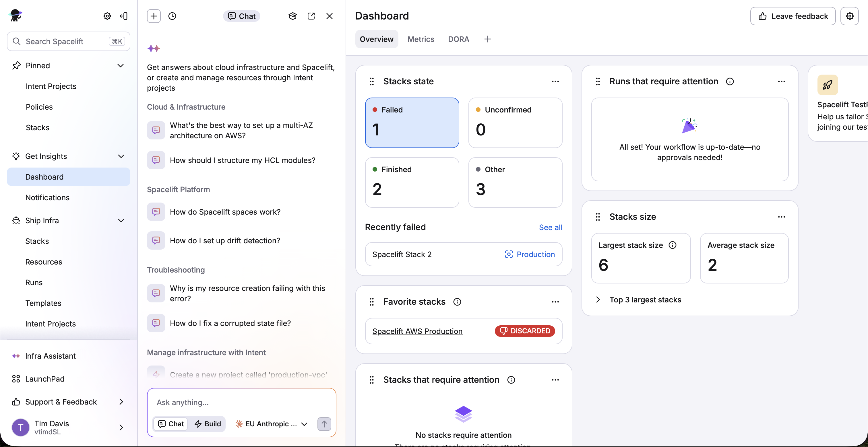
Task: Open Runs that require attention options menu
Action: (x=781, y=81)
